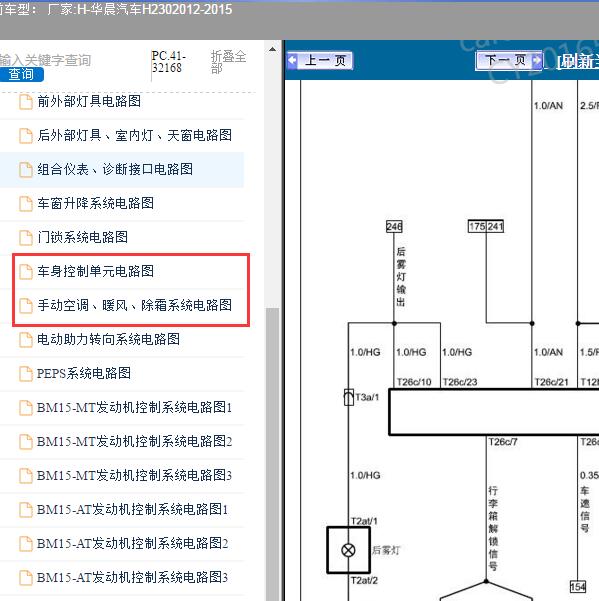Click the 后雾灯输出 vertical label
This screenshot has height=601, width=599.
coord(401,277)
